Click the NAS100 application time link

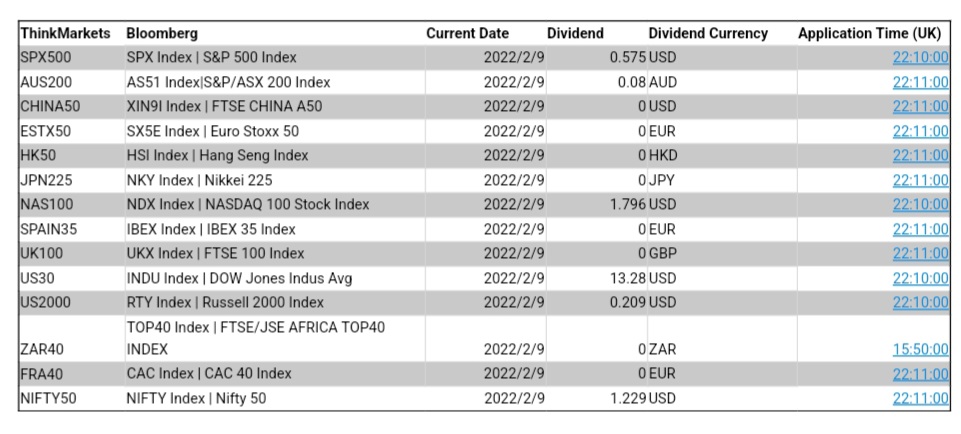920,204
